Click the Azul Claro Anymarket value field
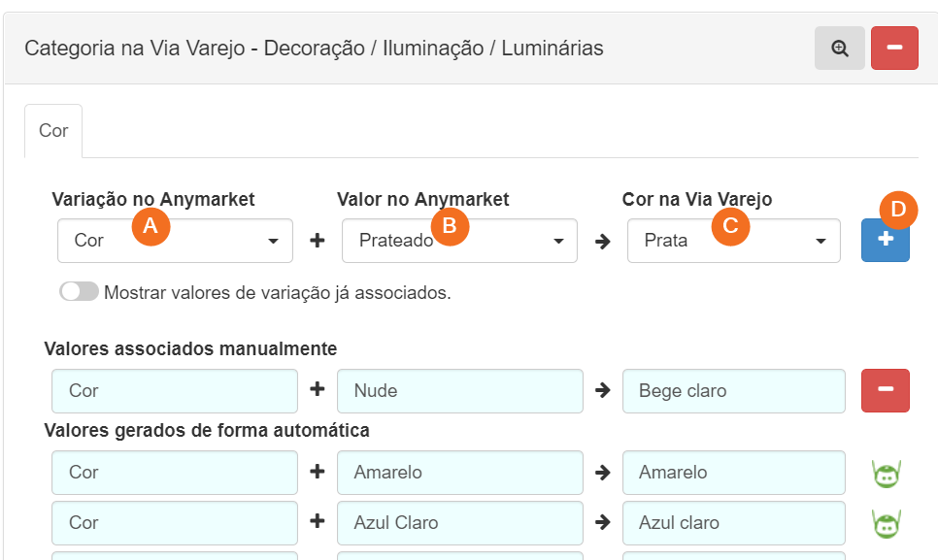Image resolution: width=938 pixels, height=560 pixels. [x=460, y=523]
